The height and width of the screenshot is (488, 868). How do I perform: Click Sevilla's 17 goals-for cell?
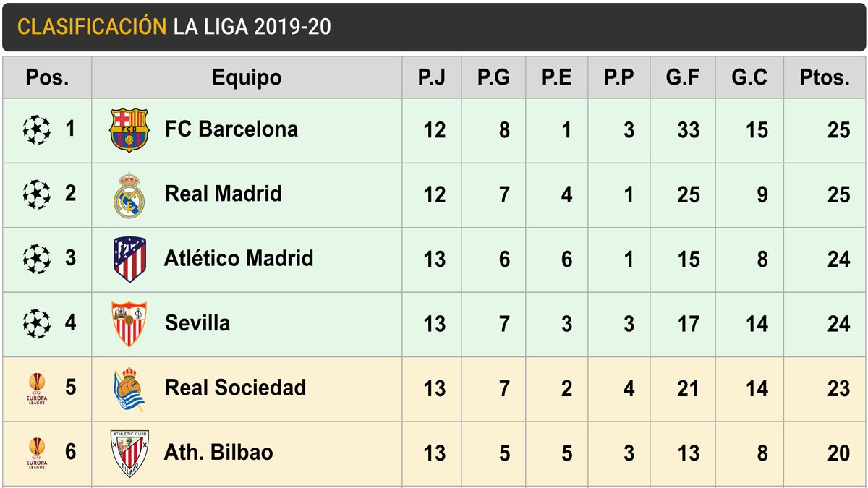(688, 323)
